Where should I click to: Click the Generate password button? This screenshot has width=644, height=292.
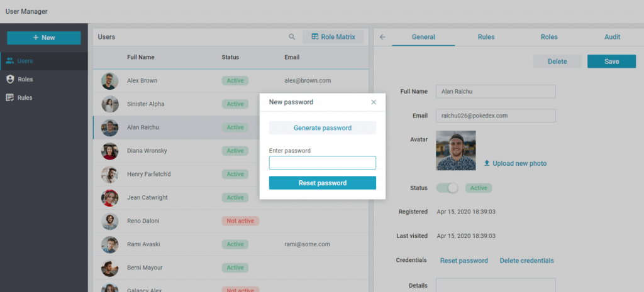point(322,128)
